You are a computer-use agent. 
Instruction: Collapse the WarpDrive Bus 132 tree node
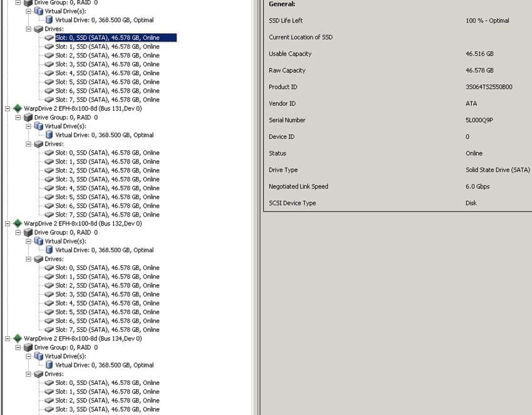[8, 223]
